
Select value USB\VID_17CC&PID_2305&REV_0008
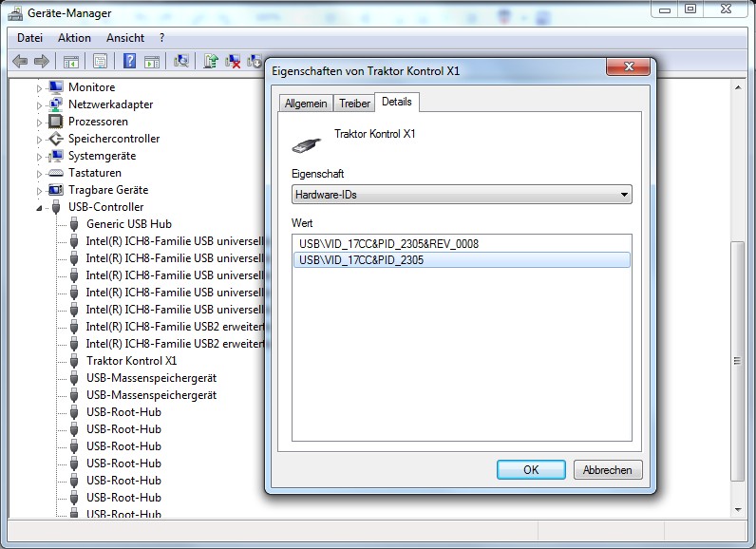pyautogui.click(x=462, y=244)
